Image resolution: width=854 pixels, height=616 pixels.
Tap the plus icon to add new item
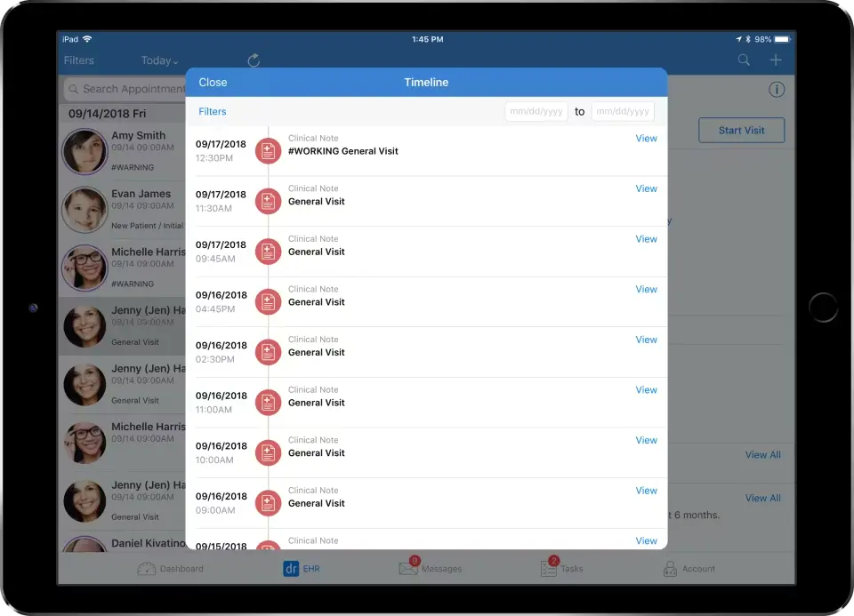point(775,60)
